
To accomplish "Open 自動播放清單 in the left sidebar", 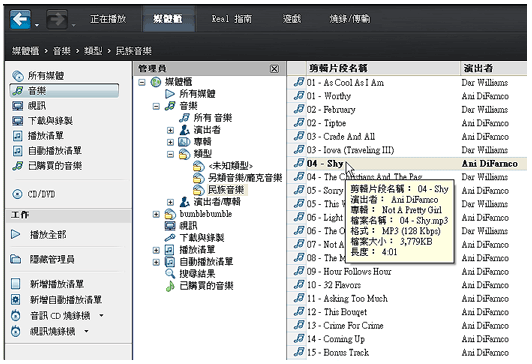I will 55,151.
